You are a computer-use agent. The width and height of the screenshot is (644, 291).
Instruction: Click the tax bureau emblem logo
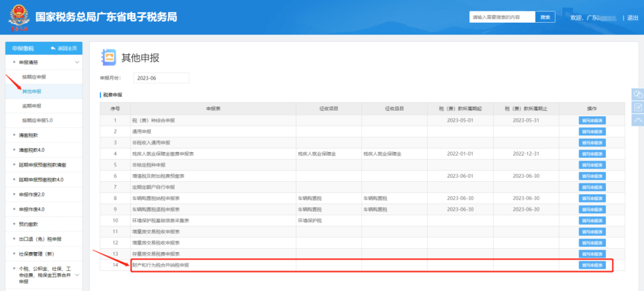(18, 17)
